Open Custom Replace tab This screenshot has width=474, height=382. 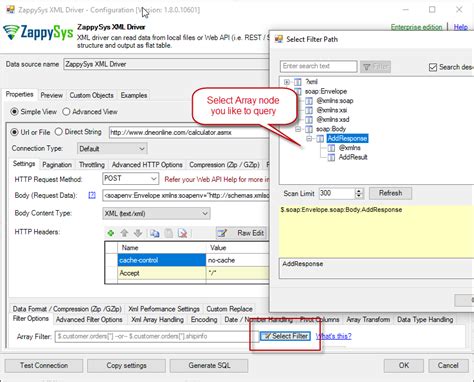tap(229, 309)
